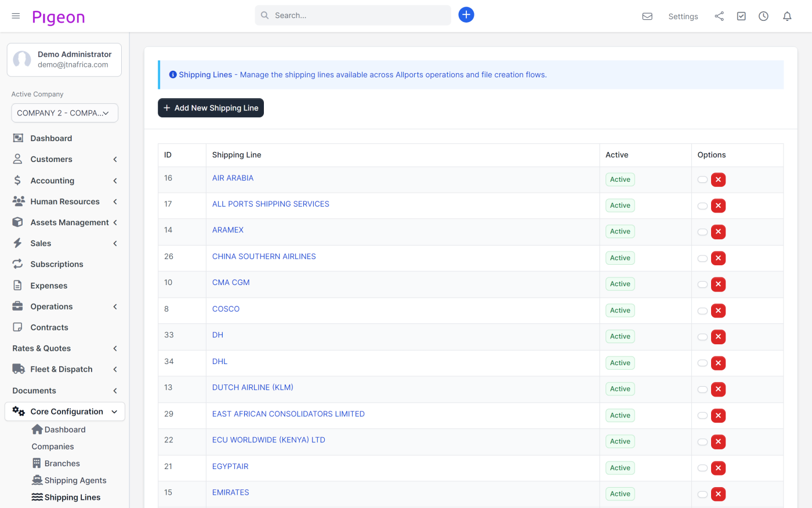
Task: Click the Contracts sidebar icon
Action: pyautogui.click(x=18, y=327)
